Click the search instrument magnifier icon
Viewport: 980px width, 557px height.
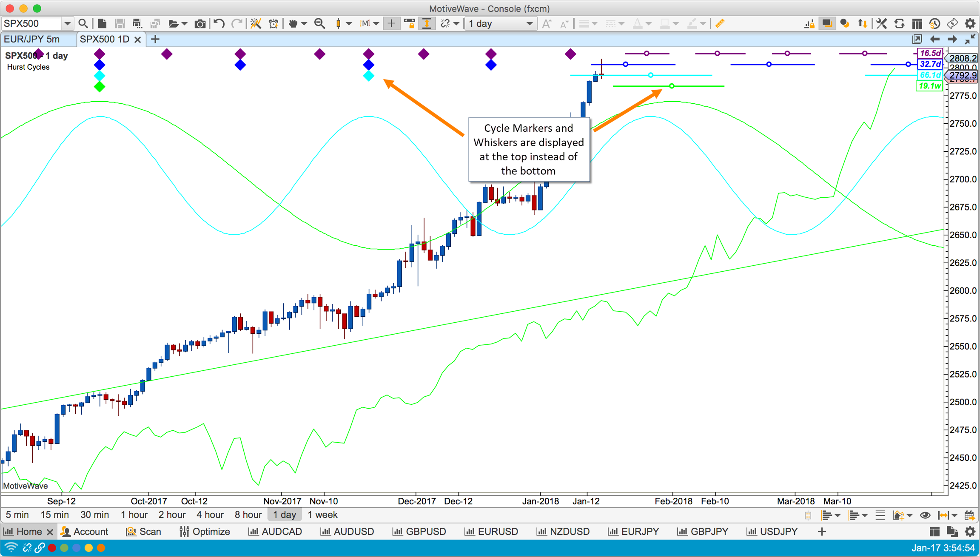(x=83, y=24)
